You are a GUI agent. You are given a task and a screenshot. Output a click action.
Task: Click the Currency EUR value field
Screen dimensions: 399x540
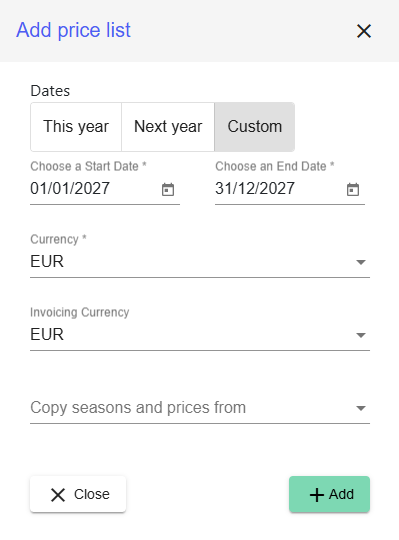(x=200, y=262)
